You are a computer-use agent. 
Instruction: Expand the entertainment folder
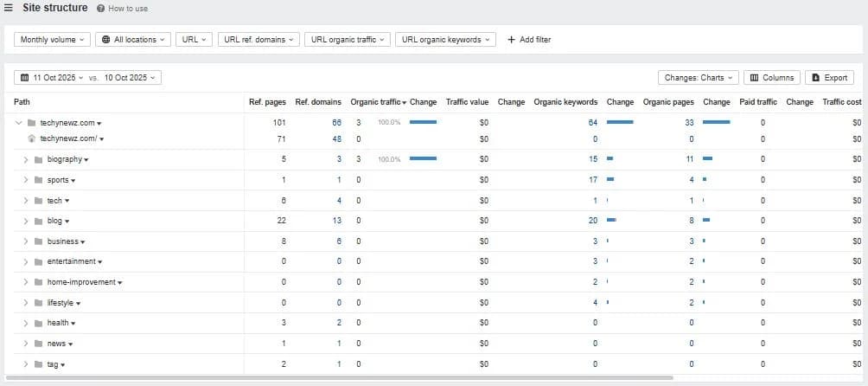25,261
